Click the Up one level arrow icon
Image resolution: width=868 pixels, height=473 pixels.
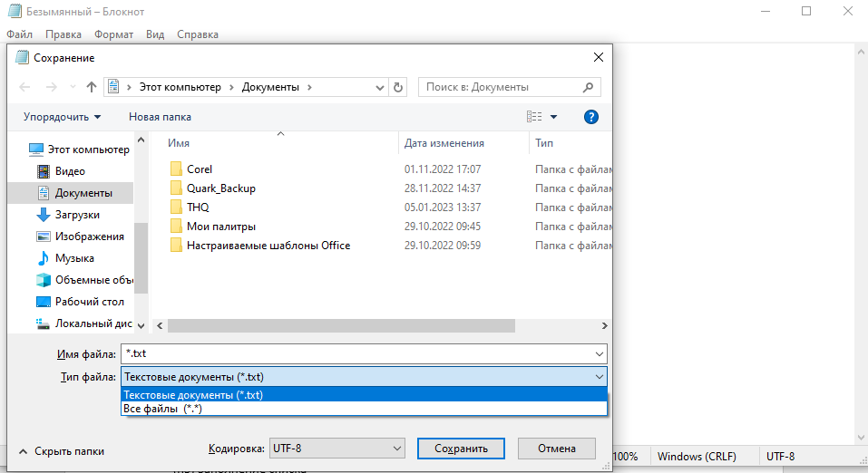click(x=91, y=87)
